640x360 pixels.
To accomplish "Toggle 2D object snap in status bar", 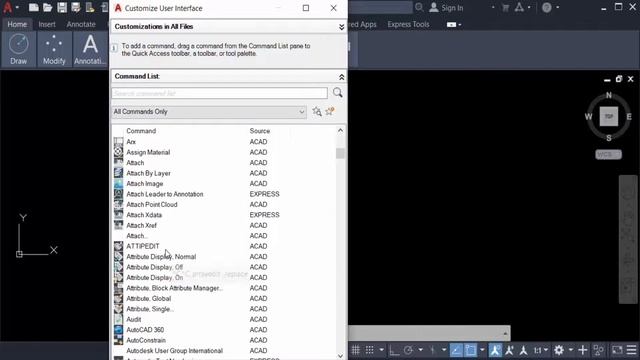I will pos(470,350).
